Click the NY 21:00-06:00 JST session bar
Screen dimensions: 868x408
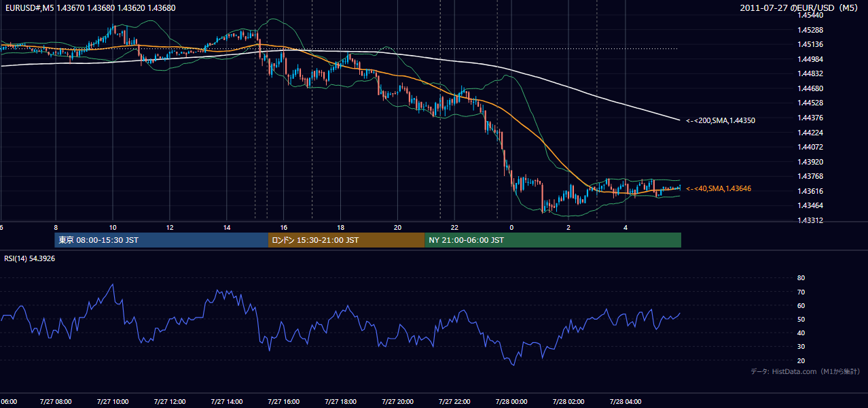[553, 240]
